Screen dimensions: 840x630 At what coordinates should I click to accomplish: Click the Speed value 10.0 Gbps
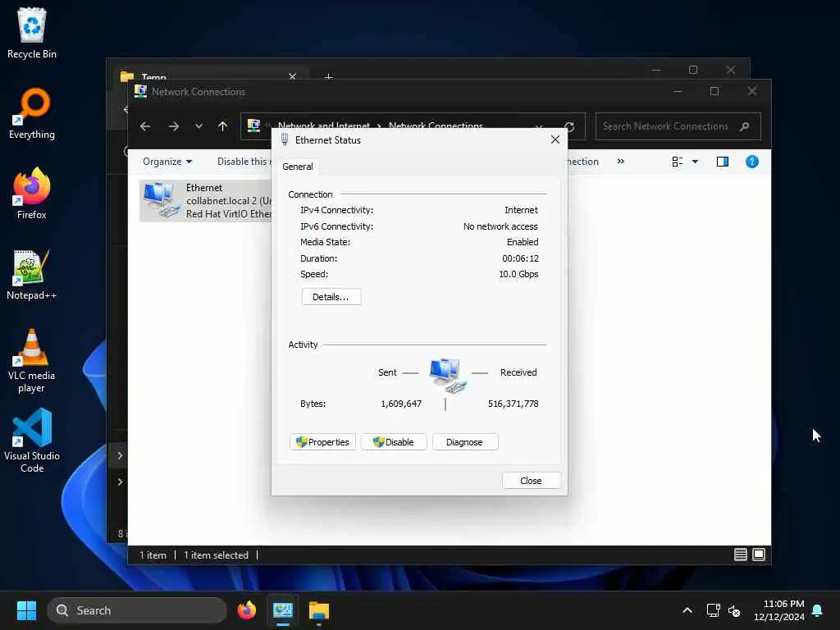point(518,274)
